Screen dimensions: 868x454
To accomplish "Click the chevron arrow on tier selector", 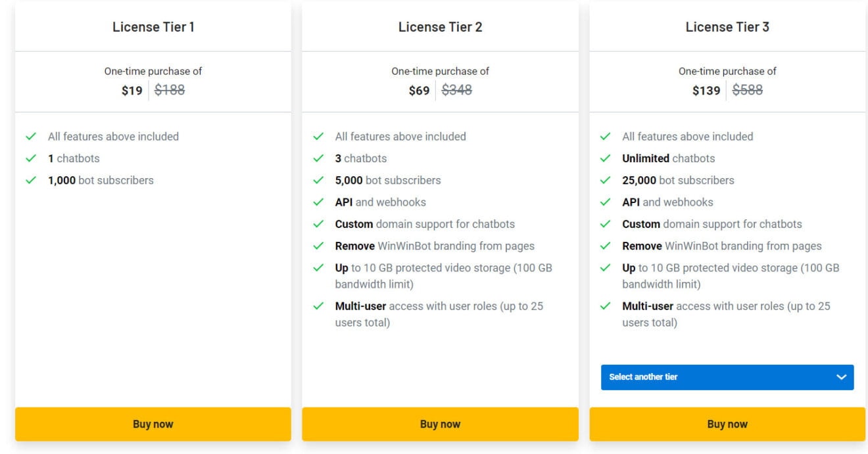I will tap(841, 377).
